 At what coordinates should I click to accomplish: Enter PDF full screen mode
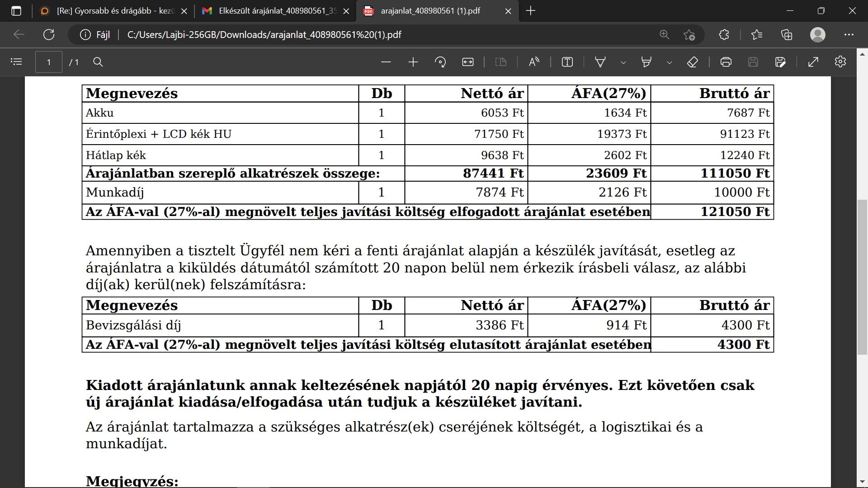(813, 62)
